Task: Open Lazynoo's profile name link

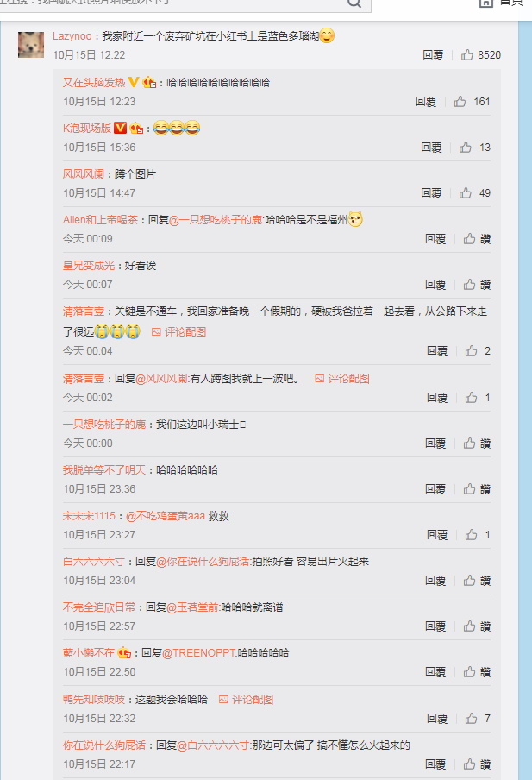Action: click(x=72, y=36)
